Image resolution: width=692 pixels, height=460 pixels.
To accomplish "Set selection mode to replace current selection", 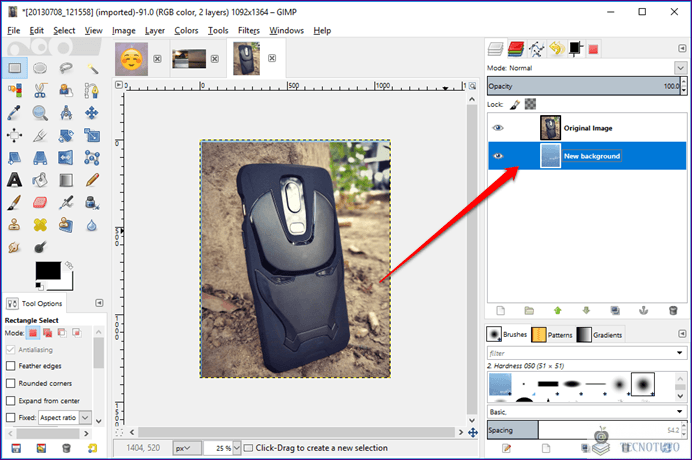I will coord(33,333).
